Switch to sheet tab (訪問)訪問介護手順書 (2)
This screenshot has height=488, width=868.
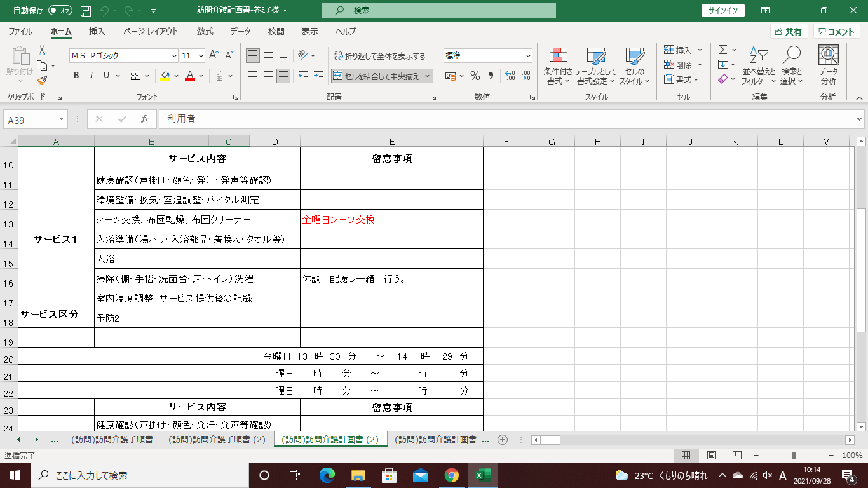[x=217, y=440]
